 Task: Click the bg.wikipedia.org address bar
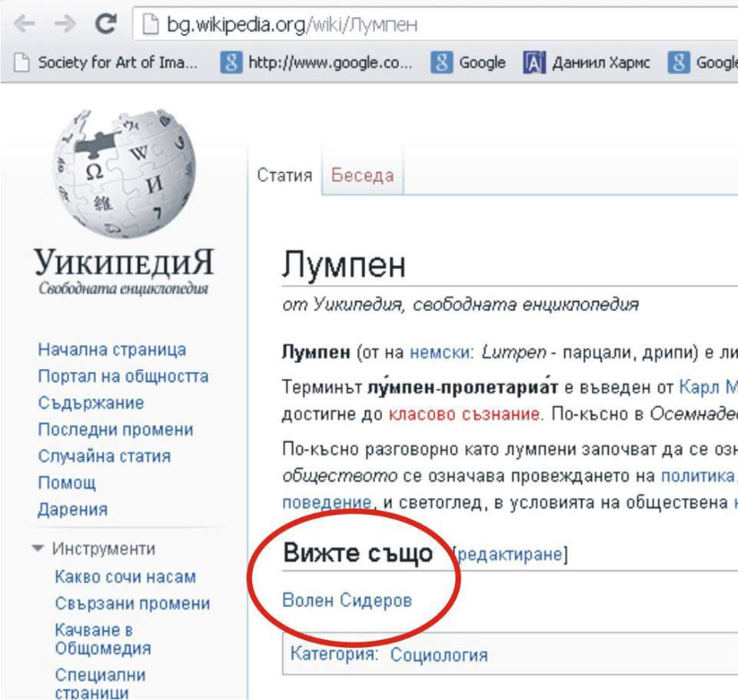435,24
